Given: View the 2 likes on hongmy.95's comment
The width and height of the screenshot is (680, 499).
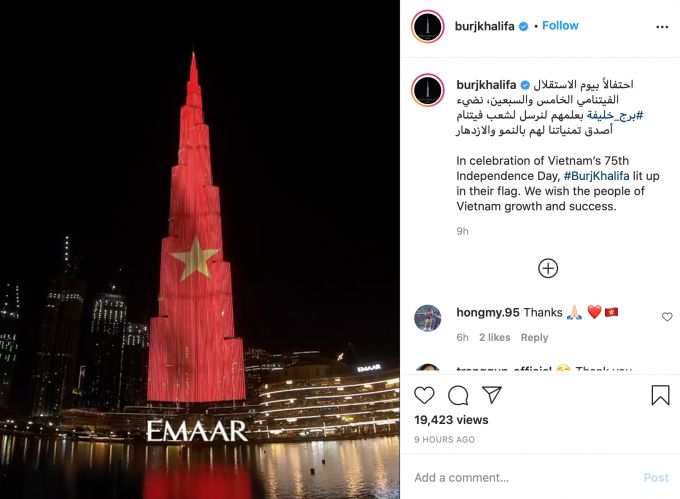Looking at the screenshot, I should (494, 337).
